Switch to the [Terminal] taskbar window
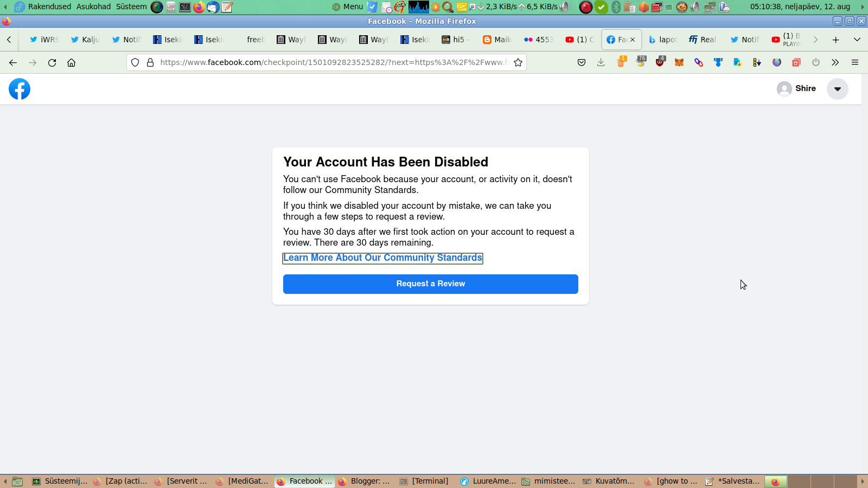Viewport: 868px width, 488px height. pyautogui.click(x=425, y=481)
